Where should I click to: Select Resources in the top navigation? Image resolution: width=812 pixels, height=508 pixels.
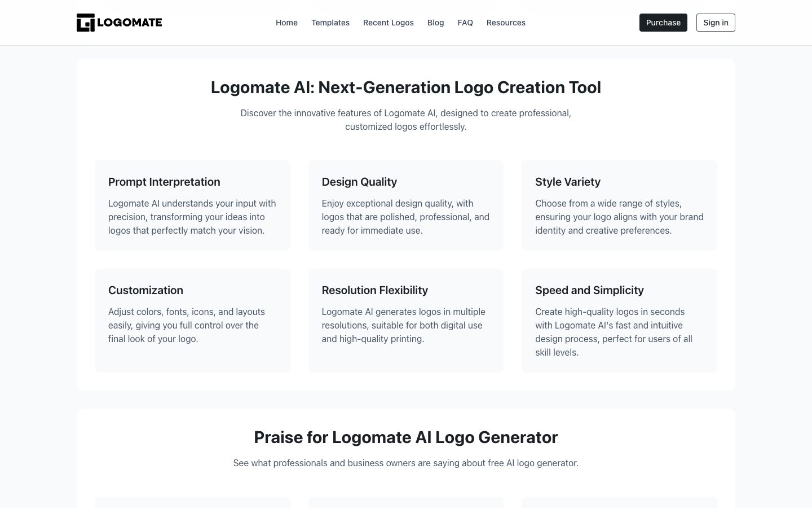click(506, 23)
